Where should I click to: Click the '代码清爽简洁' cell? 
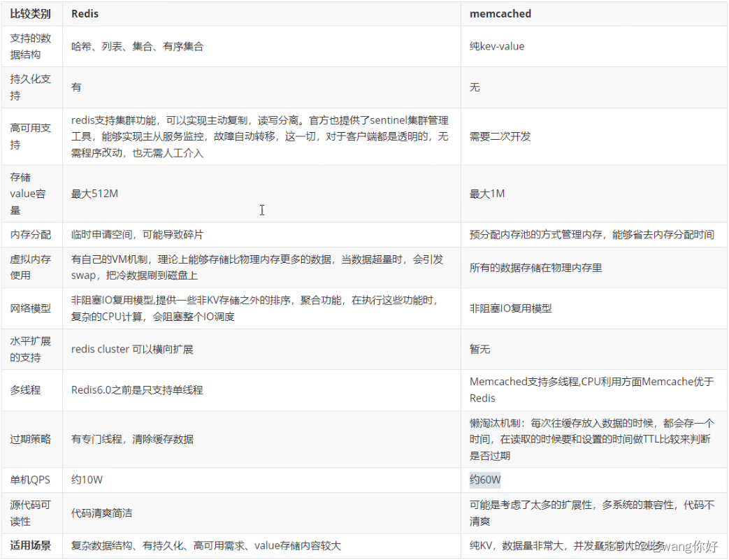(x=101, y=513)
